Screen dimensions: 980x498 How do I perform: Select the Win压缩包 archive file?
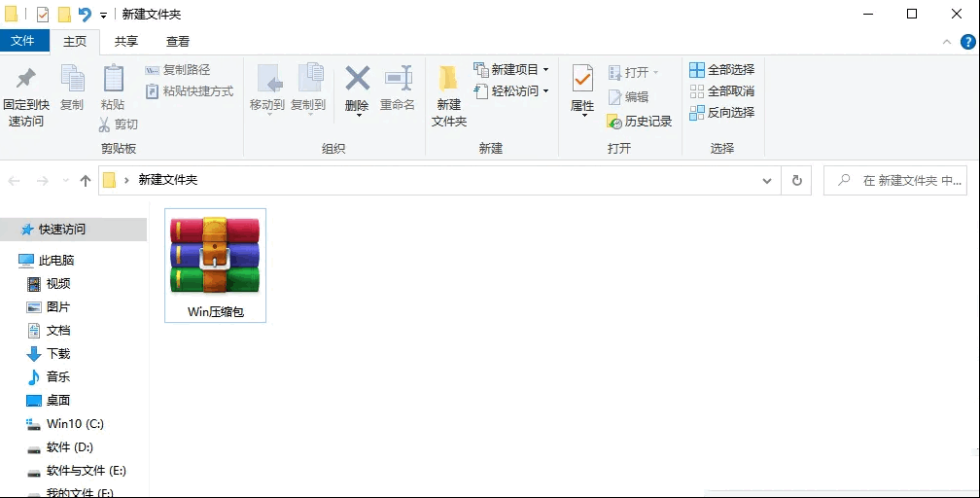coord(215,266)
